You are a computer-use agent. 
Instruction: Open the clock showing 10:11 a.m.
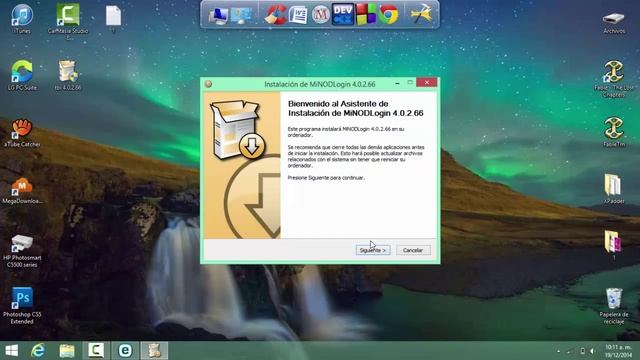(618, 351)
